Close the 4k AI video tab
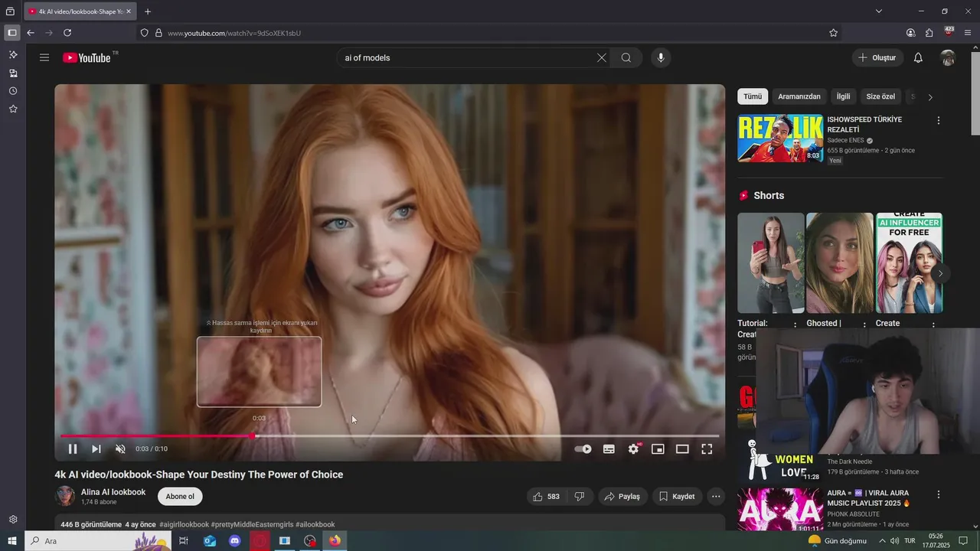Image resolution: width=980 pixels, height=551 pixels. click(x=129, y=11)
